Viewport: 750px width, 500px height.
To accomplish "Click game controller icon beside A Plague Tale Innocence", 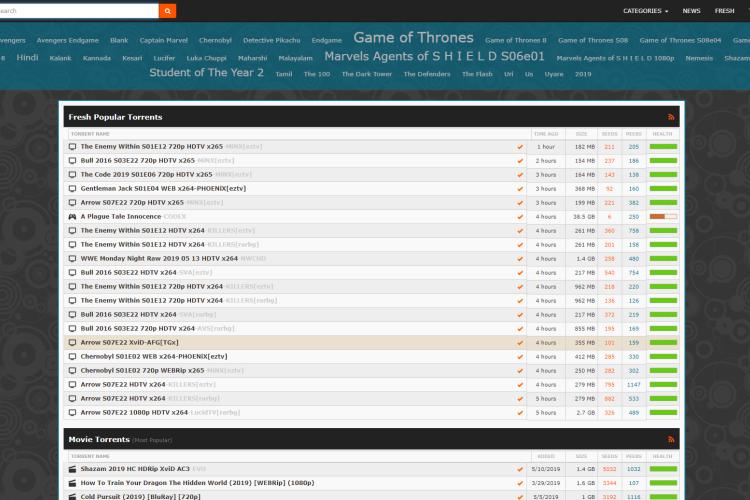I will [x=72, y=217].
